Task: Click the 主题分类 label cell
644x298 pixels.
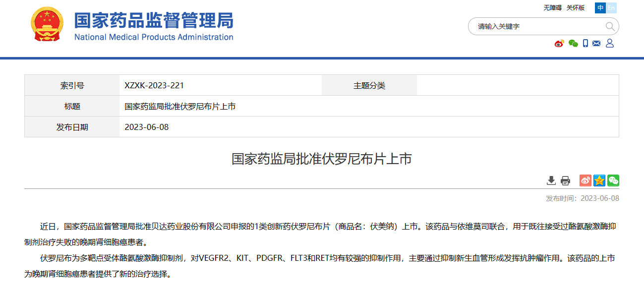Action: pyautogui.click(x=369, y=85)
